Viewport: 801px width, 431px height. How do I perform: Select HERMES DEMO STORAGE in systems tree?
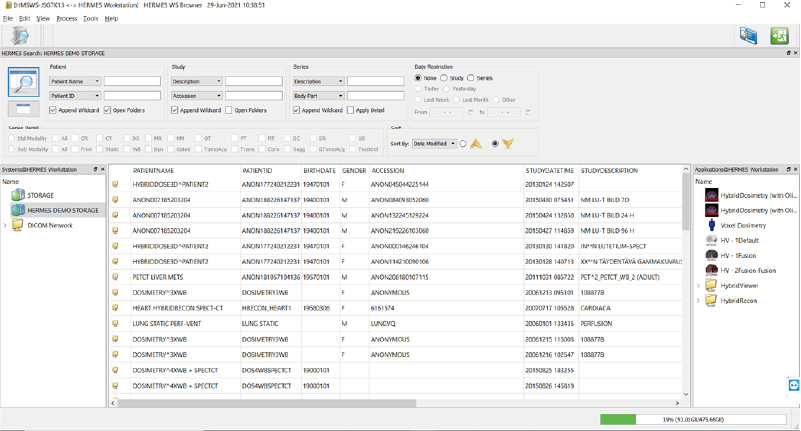[63, 210]
